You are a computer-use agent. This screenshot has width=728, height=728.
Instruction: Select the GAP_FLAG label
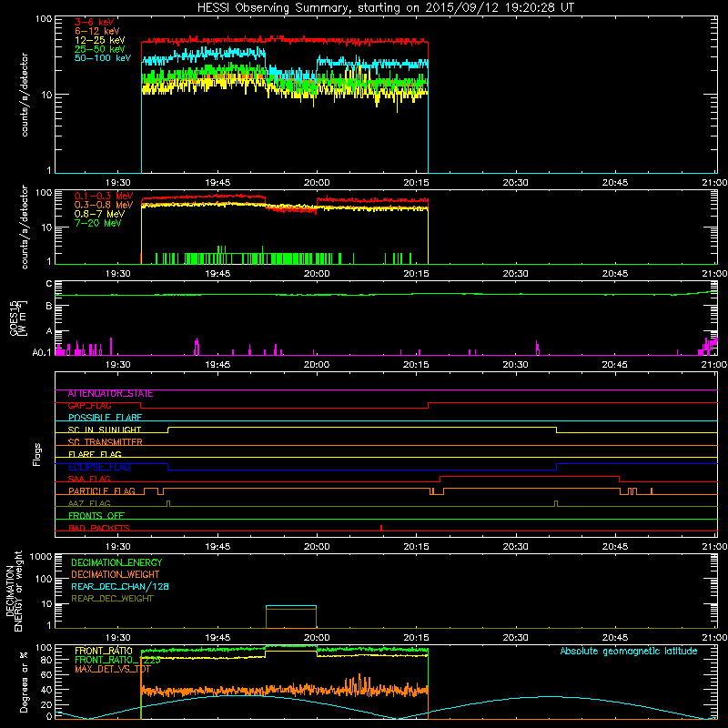click(x=89, y=406)
